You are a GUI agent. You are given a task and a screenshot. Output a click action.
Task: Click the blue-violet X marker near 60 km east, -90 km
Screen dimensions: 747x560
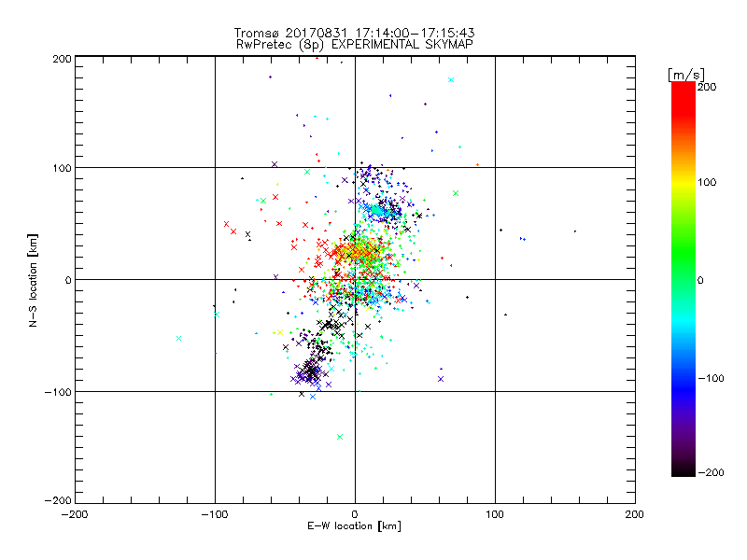coord(441,379)
